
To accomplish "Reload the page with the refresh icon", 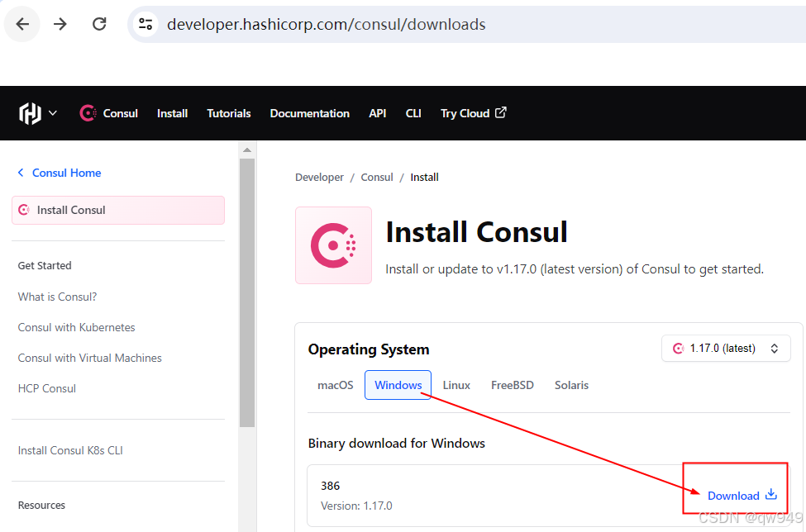I will point(98,24).
